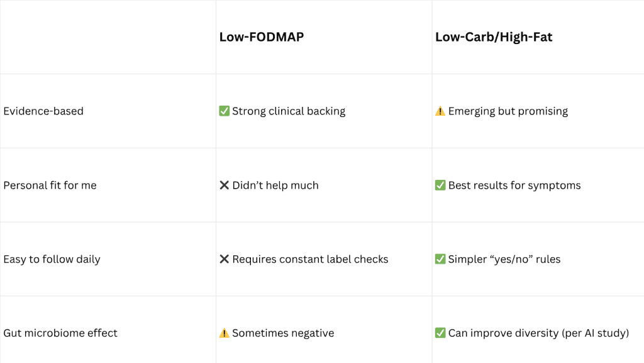Image resolution: width=644 pixels, height=363 pixels.
Task: Click the Evidence-based row label
Action: (43, 111)
